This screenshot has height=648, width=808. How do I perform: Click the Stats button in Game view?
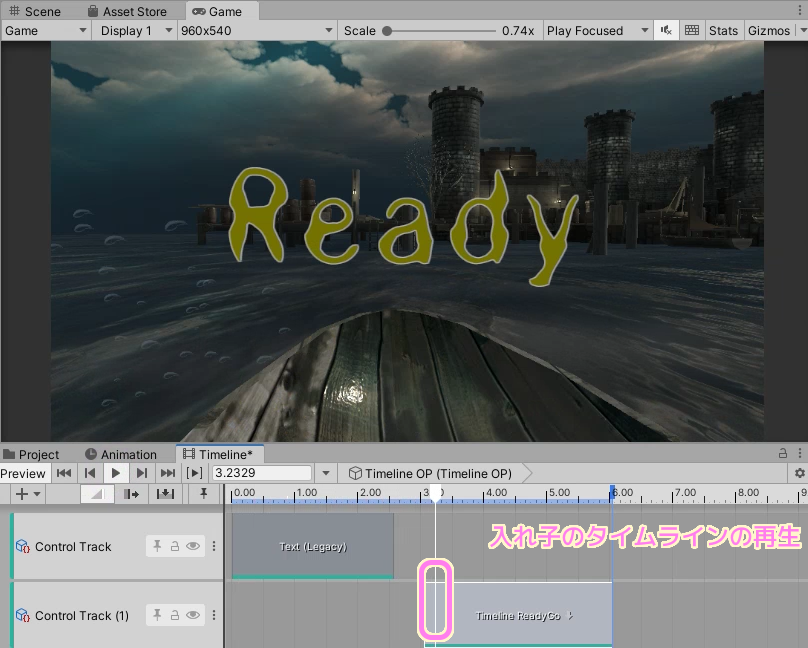(x=723, y=30)
